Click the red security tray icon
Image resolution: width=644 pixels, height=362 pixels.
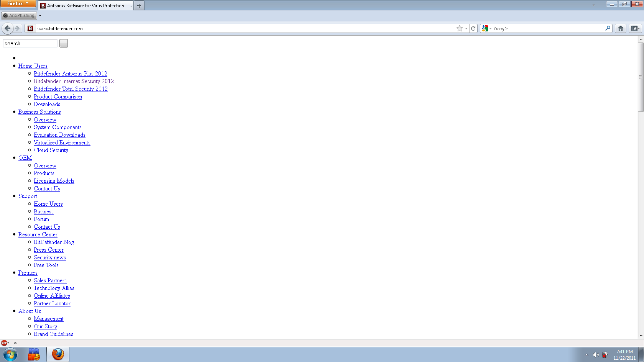tap(605, 355)
